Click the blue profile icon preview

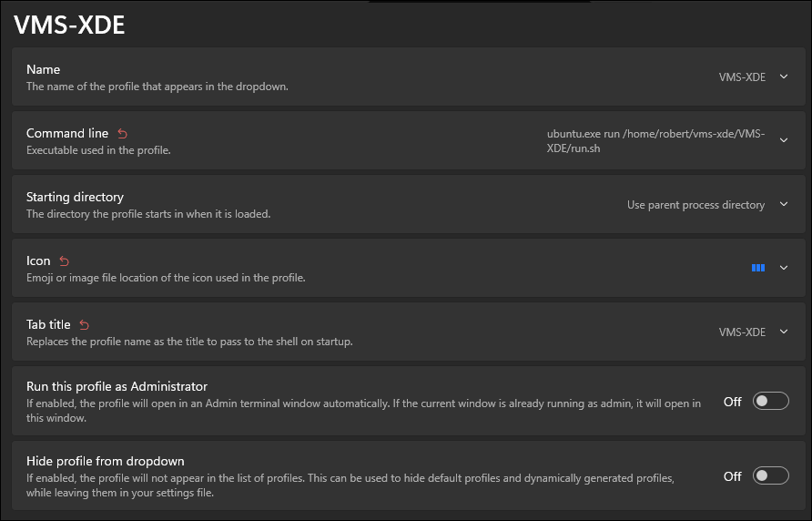click(x=757, y=268)
